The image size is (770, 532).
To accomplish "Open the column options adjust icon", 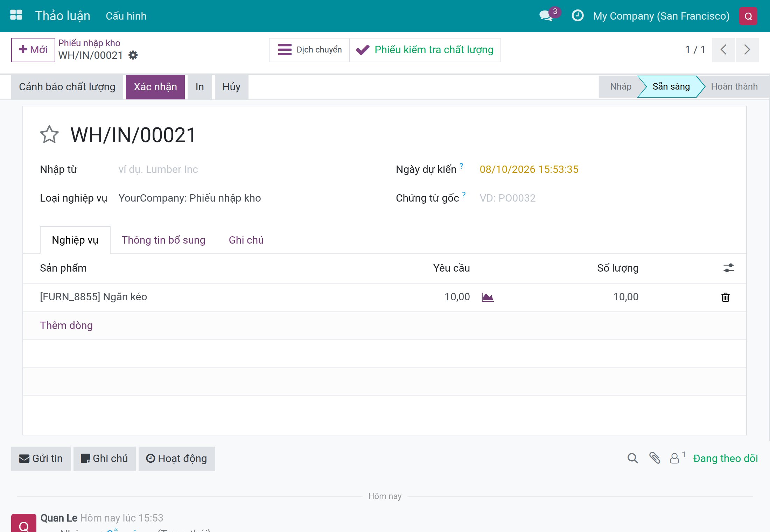I will [729, 268].
